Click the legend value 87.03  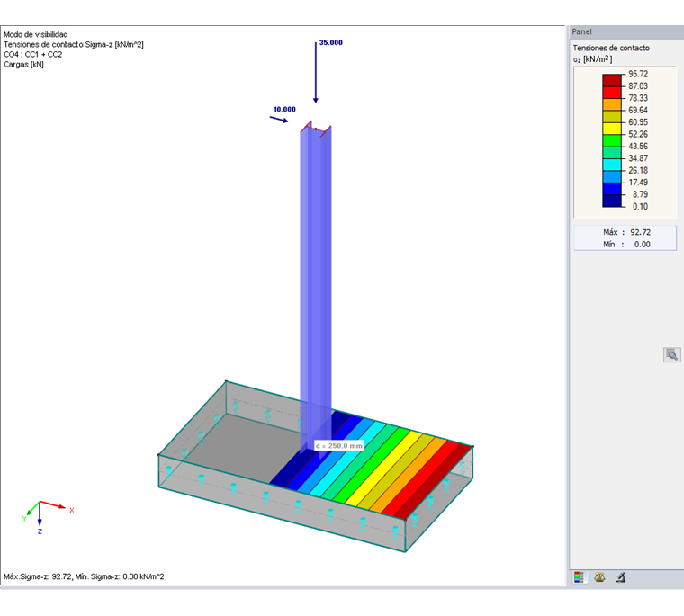pyautogui.click(x=638, y=86)
